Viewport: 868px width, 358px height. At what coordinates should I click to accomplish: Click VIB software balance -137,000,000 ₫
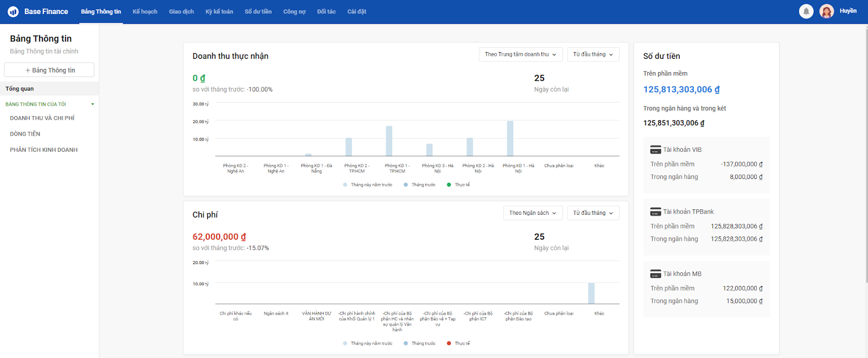(742, 164)
